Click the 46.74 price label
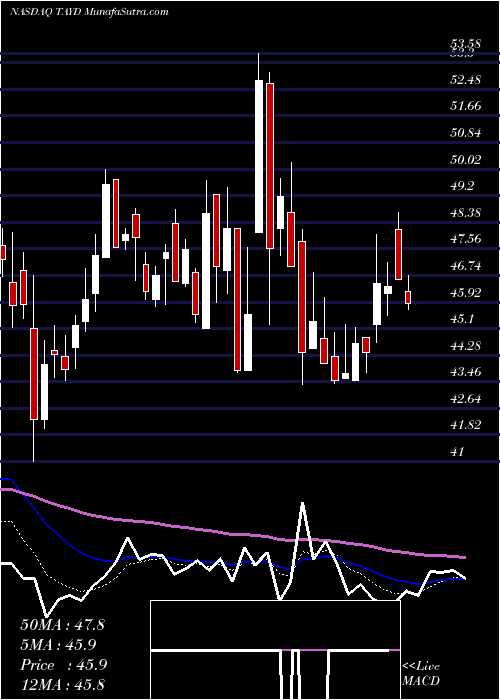This screenshot has width=500, height=700. [x=466, y=266]
